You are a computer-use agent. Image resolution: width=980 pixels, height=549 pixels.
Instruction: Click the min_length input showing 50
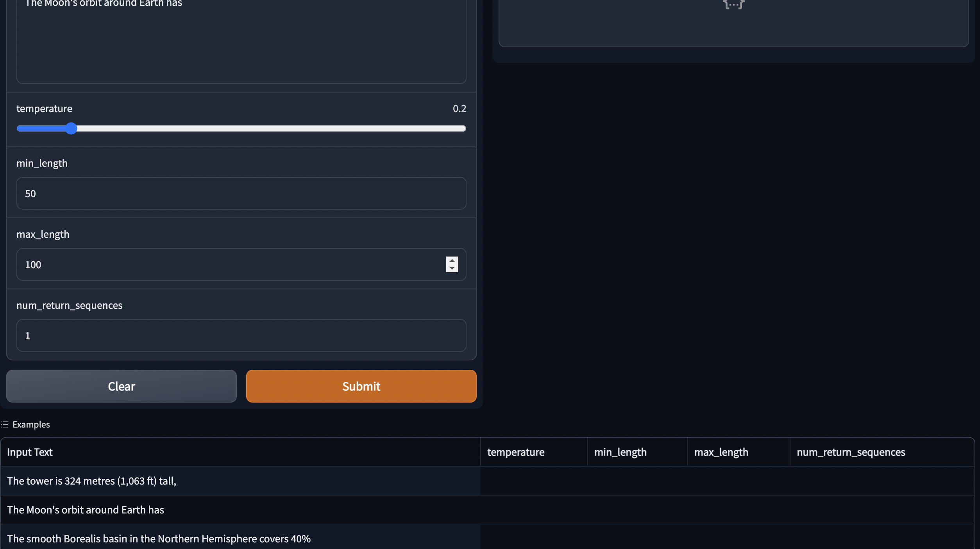tap(241, 193)
